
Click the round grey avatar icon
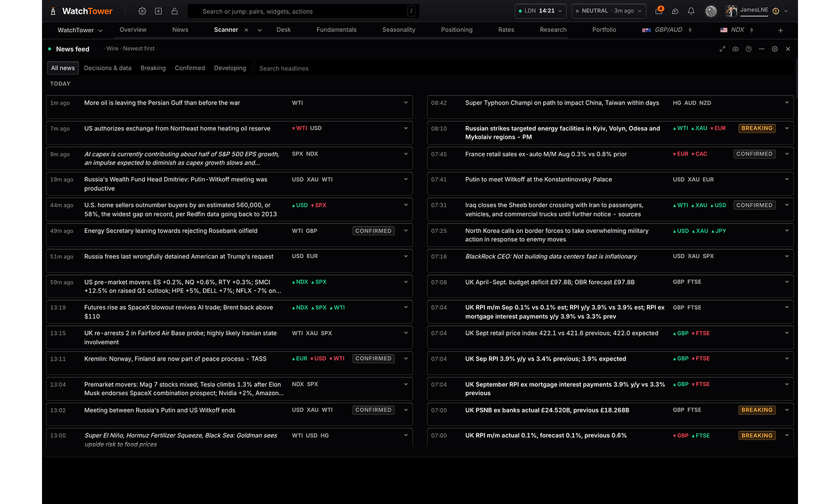(x=711, y=11)
